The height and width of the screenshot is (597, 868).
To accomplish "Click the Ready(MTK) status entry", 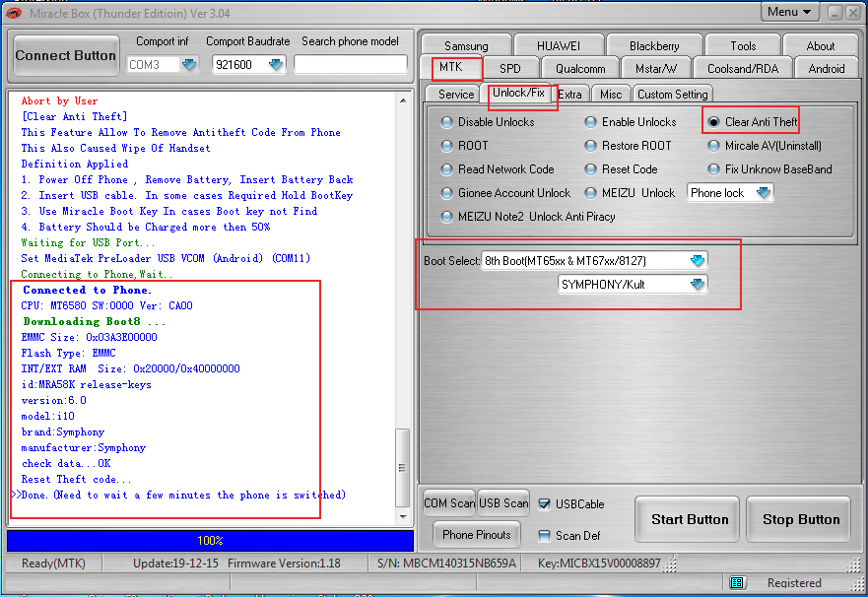I will click(53, 564).
